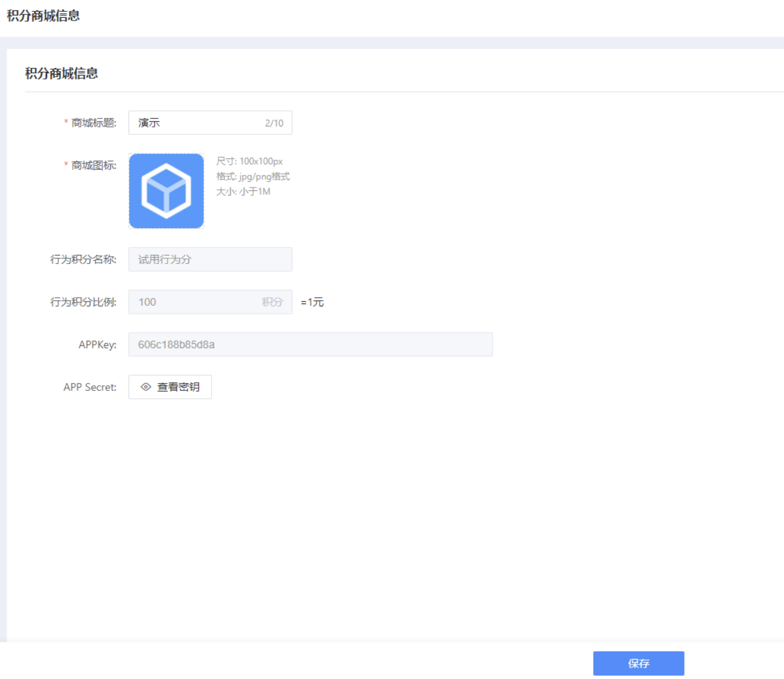Click the 积分商城信息 section heading in card
The width and height of the screenshot is (784, 679).
[62, 73]
